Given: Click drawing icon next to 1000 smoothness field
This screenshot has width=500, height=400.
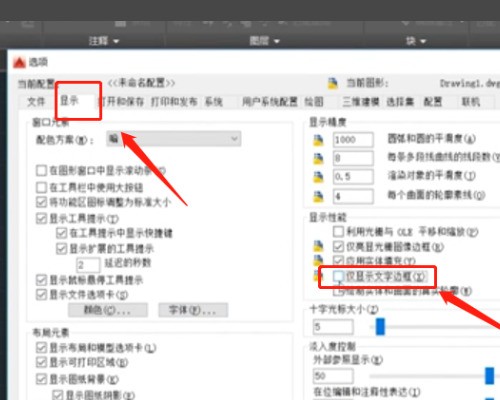Looking at the screenshot, I should (318, 140).
